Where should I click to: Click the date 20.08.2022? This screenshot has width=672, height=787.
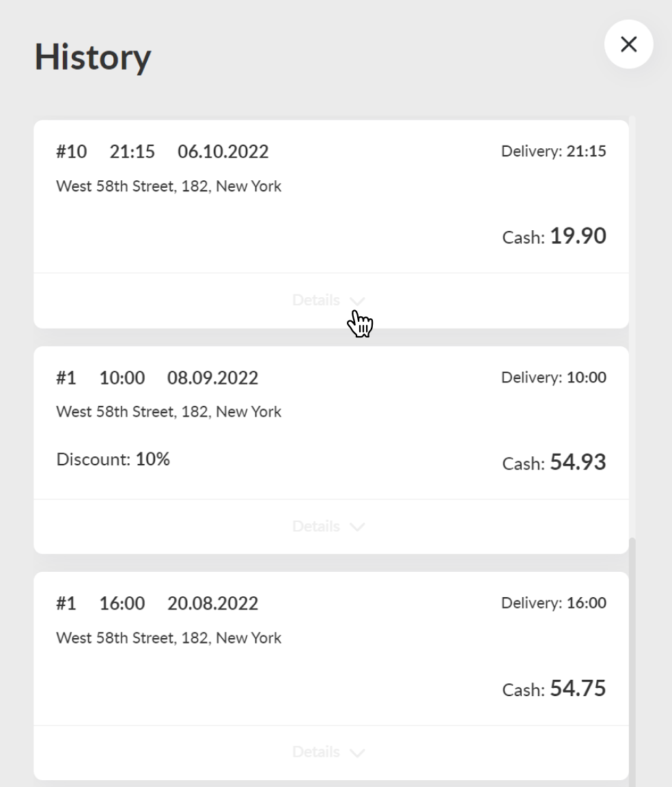213,603
